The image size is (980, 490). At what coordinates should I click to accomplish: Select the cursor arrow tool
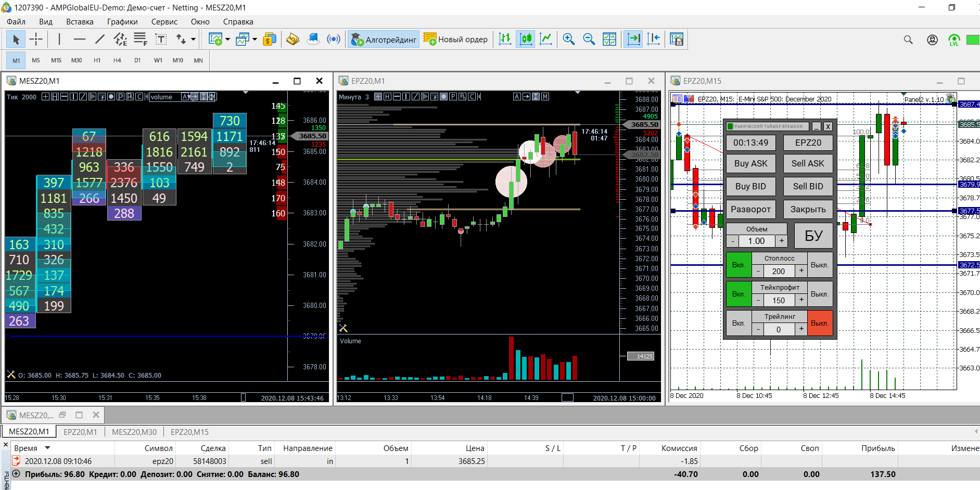coord(16,39)
